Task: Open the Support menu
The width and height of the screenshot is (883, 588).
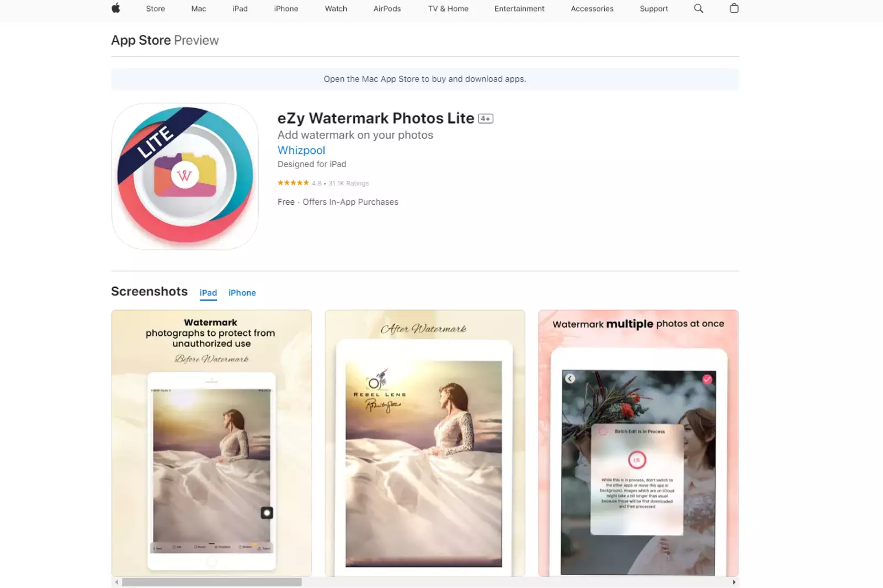Action: tap(654, 9)
